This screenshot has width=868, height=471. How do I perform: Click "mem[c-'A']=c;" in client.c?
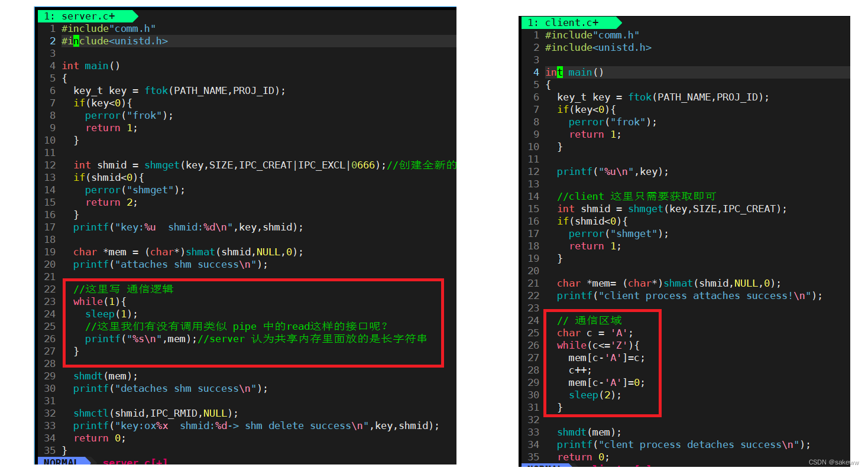tap(607, 358)
